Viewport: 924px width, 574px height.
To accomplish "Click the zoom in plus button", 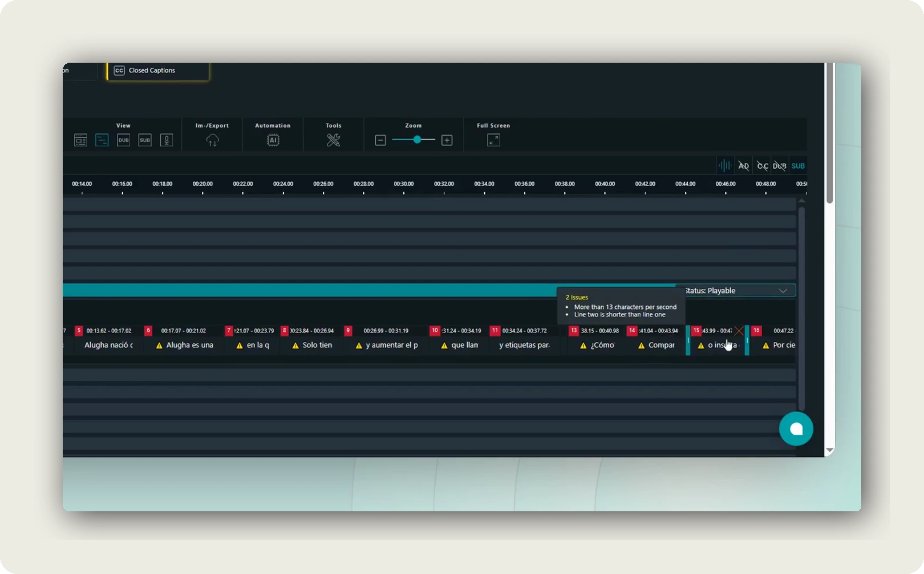I will point(447,140).
